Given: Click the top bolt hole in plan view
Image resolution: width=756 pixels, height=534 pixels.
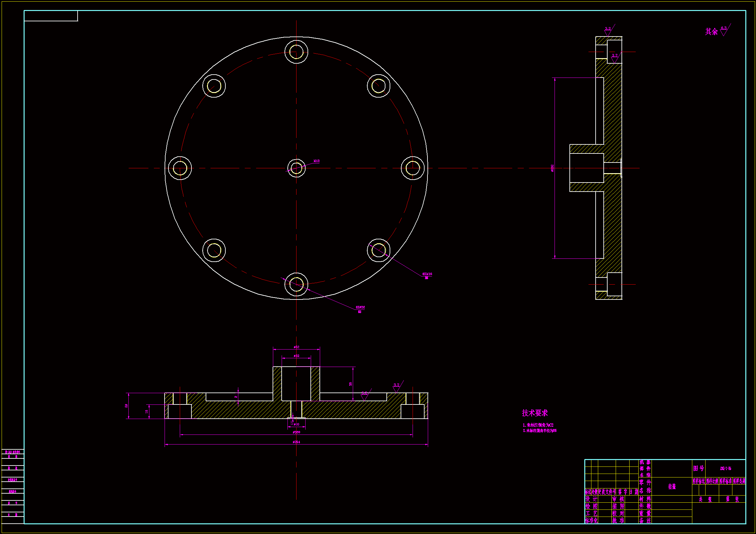Looking at the screenshot, I should coord(296,52).
